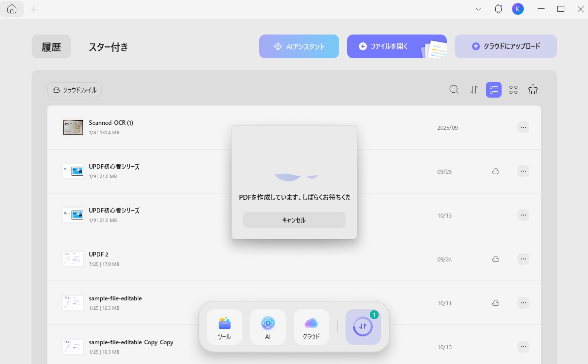Open the sort order icon
The image size is (588, 364).
[474, 90]
